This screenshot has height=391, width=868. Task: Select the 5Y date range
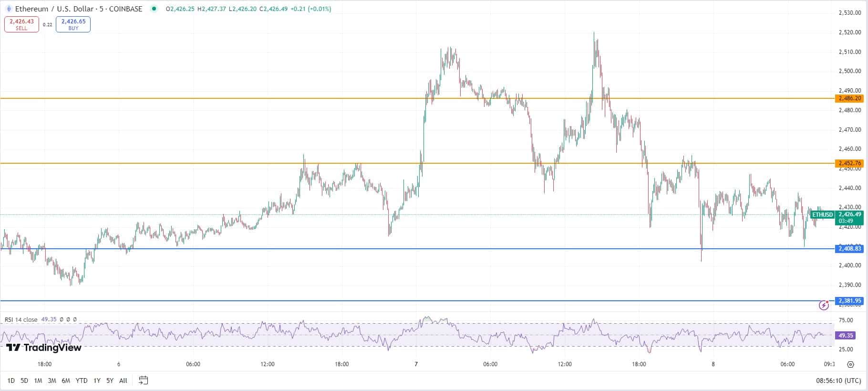coord(110,380)
